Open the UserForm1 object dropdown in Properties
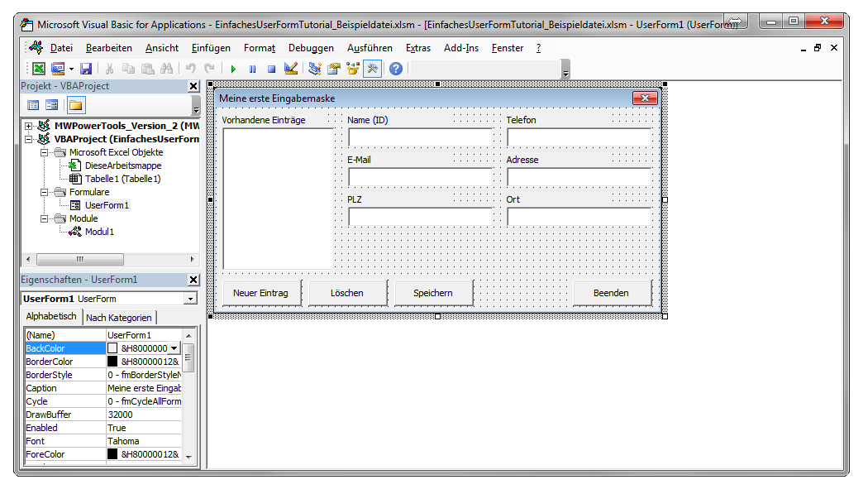868x489 pixels. click(x=191, y=299)
